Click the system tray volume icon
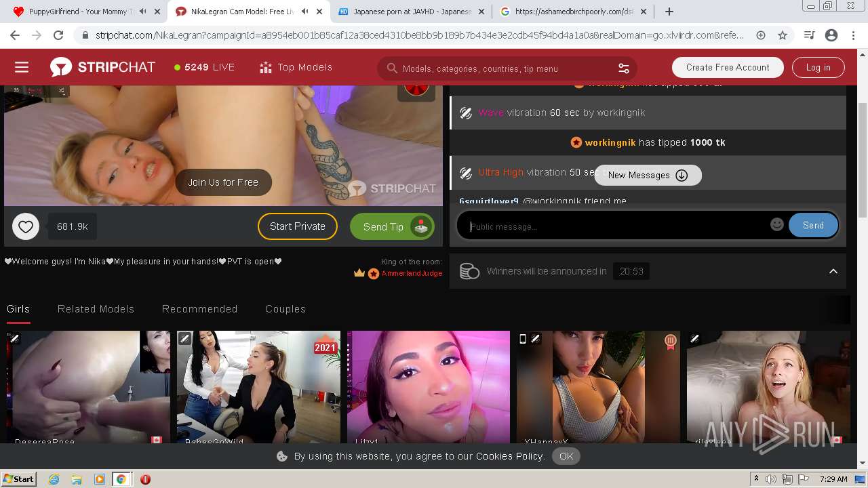 (770, 479)
